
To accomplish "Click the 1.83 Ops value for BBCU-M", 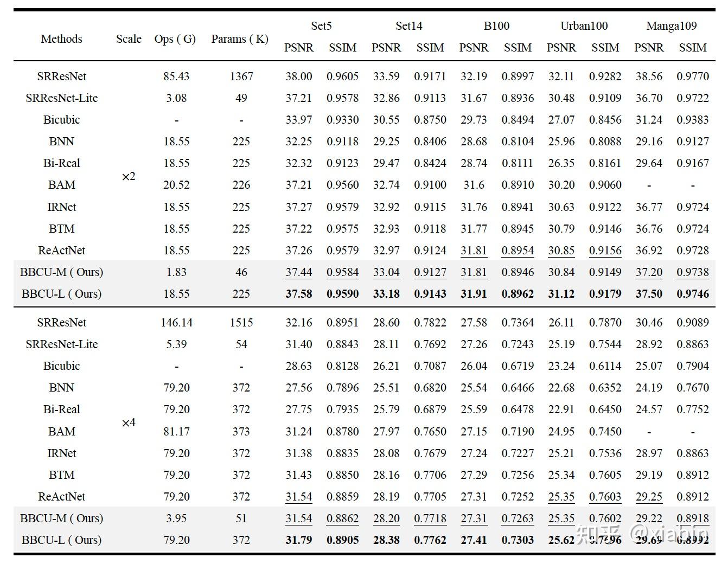I will click(x=176, y=272).
